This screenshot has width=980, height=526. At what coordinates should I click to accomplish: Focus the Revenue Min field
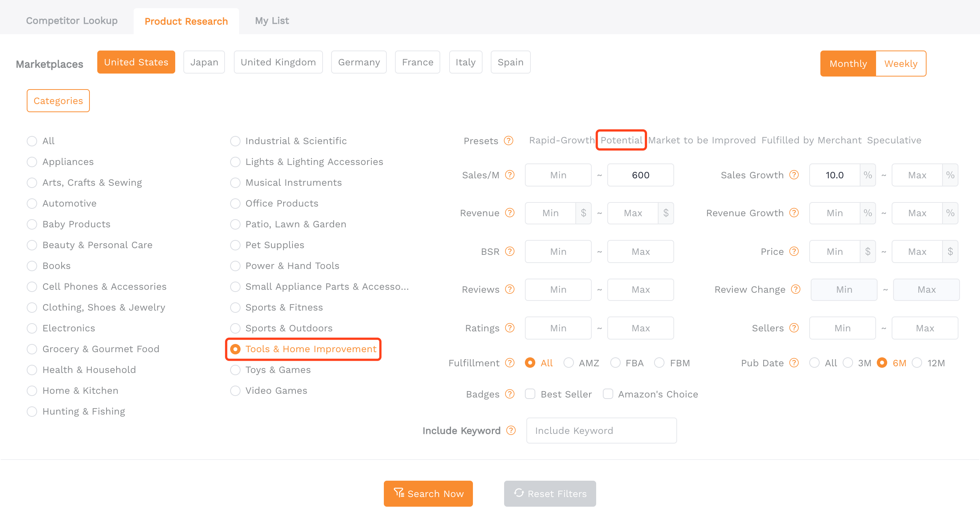tap(550, 213)
